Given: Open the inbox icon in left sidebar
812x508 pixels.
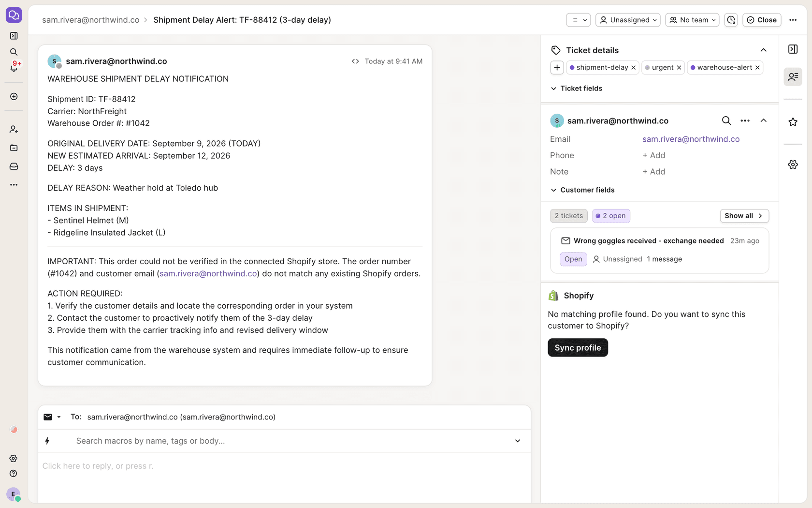Looking at the screenshot, I should tap(14, 166).
